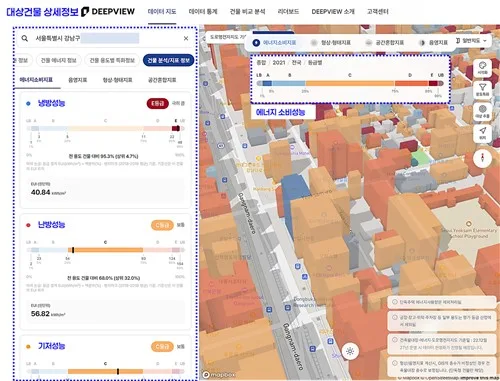Open the funnel filter tool
This screenshot has width=500, height=381.
[482, 90]
